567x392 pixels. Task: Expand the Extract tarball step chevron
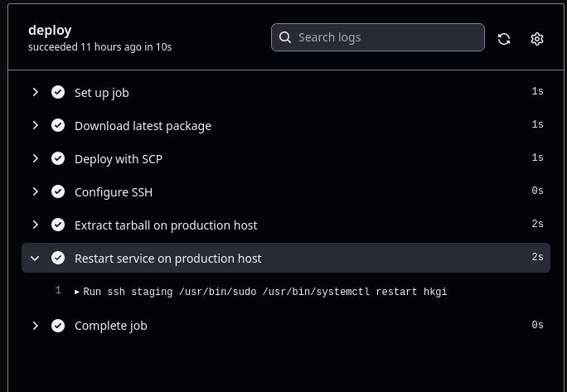(35, 225)
